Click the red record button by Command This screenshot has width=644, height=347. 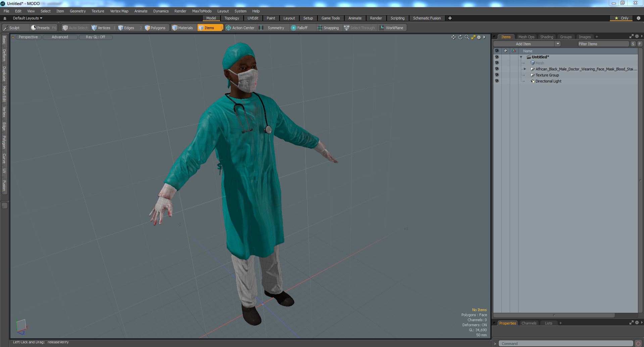pyautogui.click(x=638, y=343)
